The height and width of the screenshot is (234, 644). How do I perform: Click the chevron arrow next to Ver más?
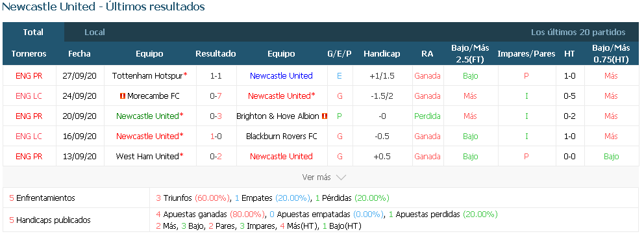click(x=341, y=177)
